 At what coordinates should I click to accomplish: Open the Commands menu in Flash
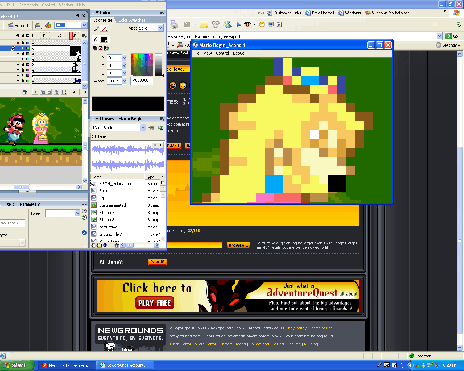[x=30, y=4]
